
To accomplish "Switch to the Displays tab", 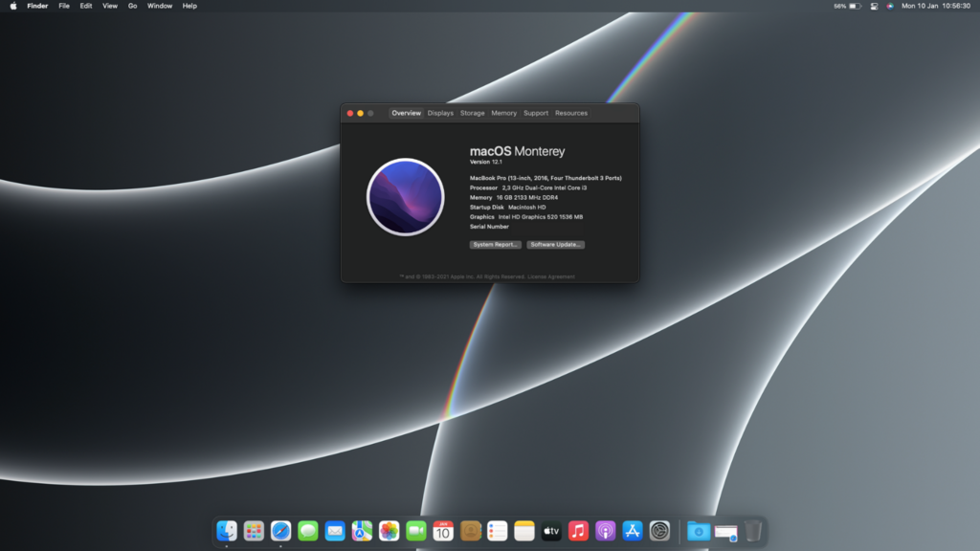I will pyautogui.click(x=440, y=113).
